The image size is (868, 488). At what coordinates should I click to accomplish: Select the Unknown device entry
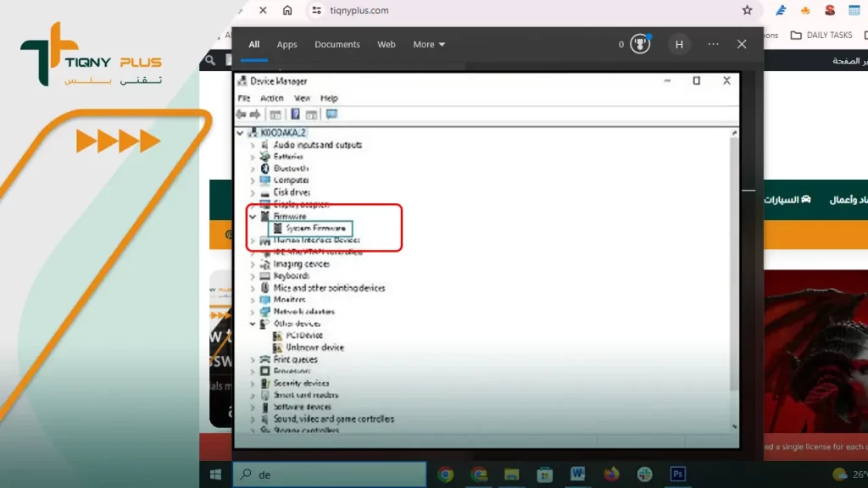pos(314,347)
